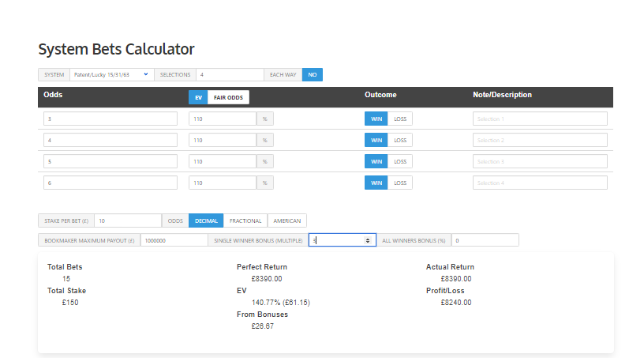Screen dimensions: 644x358
Task: Click the Selections number field
Action: click(230, 74)
